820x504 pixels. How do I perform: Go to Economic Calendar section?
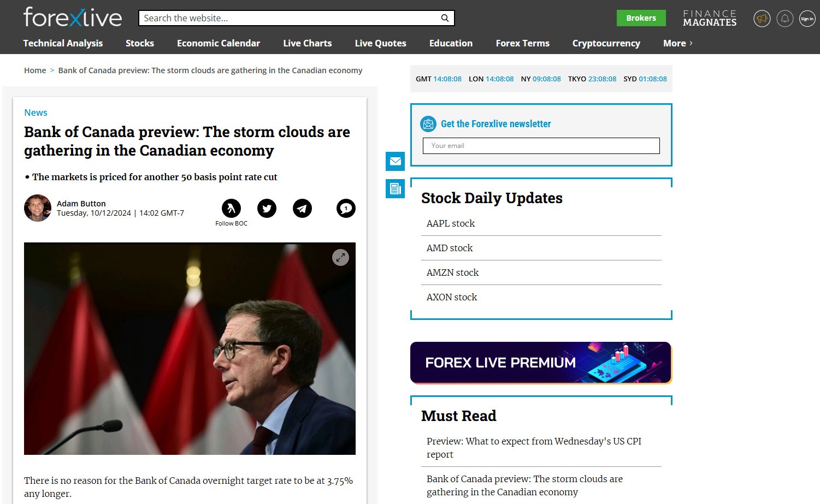tap(219, 43)
